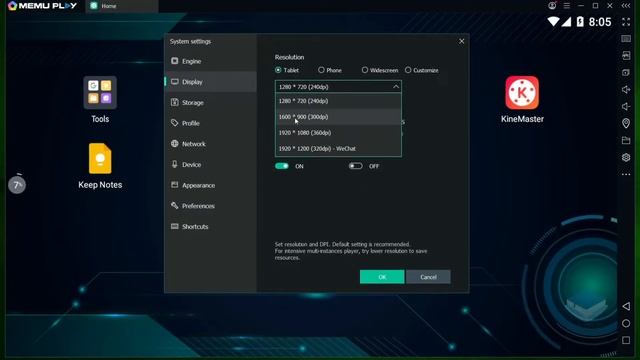The height and width of the screenshot is (360, 640).
Task: Open the GPS location tool
Action: (x=626, y=123)
